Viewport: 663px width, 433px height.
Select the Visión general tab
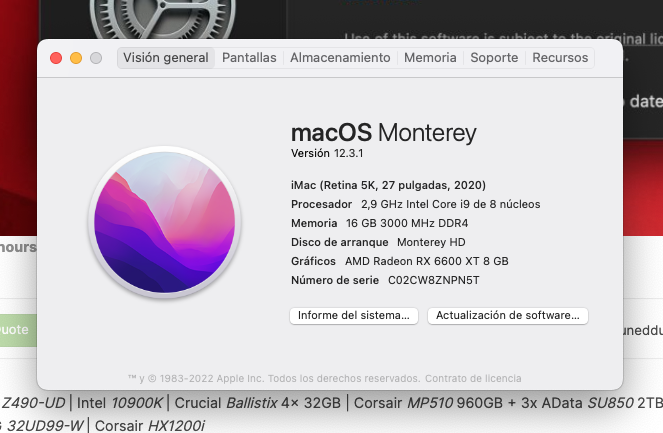click(x=166, y=58)
